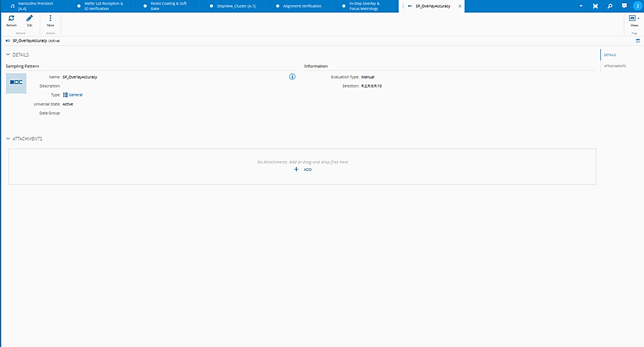Screen dimensions: 644x347
Task: Click the sampling pattern thumbnail icon
Action: click(16, 83)
